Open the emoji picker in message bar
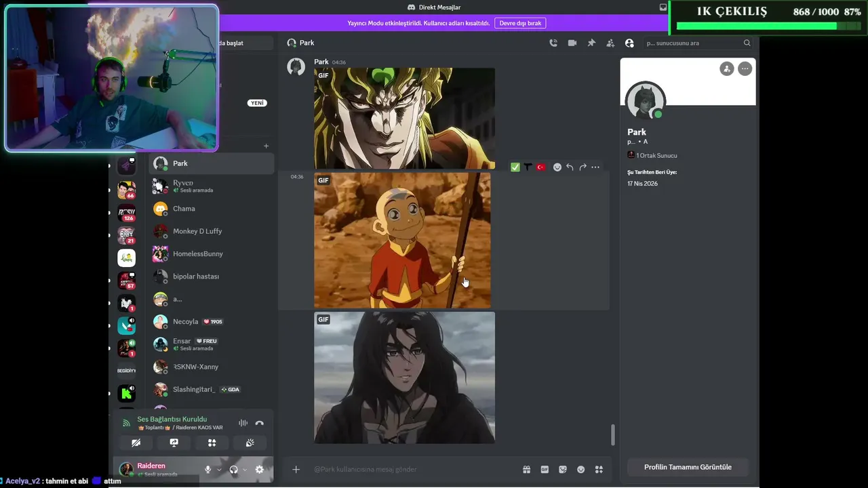The image size is (868, 488). (x=581, y=469)
